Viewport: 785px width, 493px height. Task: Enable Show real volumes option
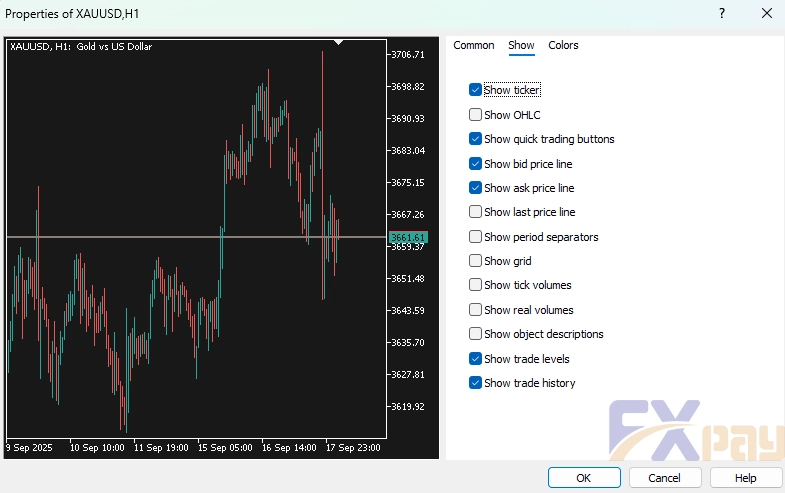(476, 310)
